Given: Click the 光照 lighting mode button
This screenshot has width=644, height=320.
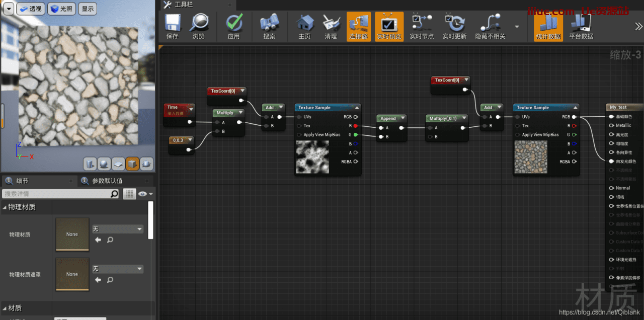Looking at the screenshot, I should (x=61, y=9).
